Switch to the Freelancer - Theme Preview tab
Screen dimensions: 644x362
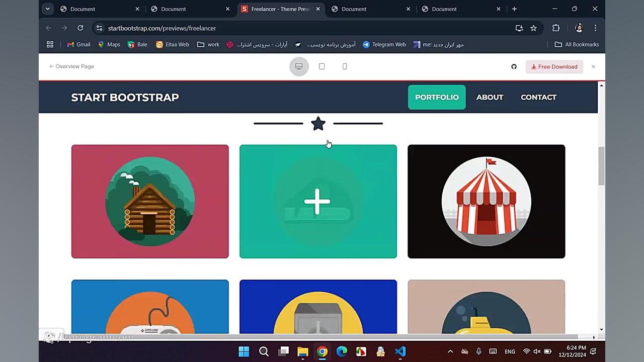(x=280, y=9)
